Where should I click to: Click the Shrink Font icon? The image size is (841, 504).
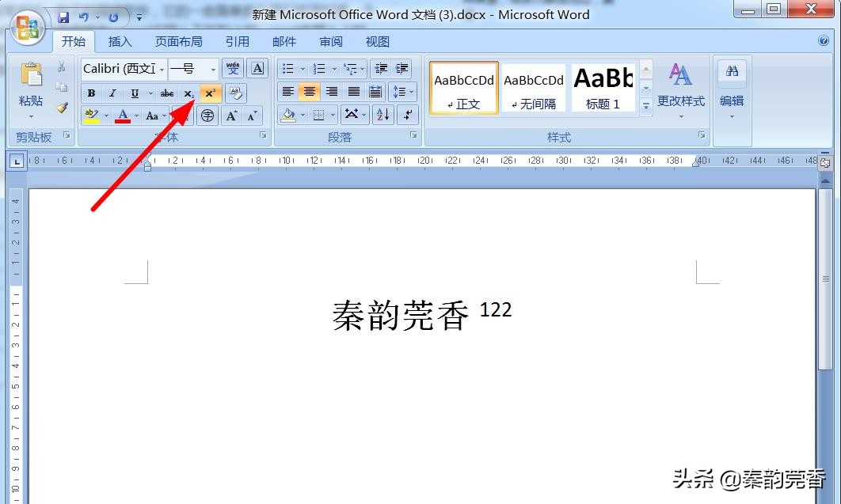click(250, 116)
